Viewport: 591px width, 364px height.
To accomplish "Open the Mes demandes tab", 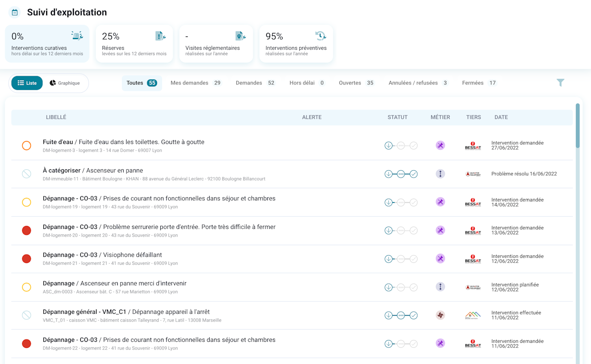I will (196, 83).
